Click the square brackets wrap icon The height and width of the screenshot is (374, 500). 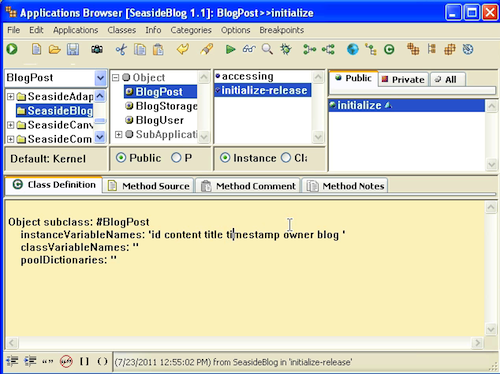84,361
